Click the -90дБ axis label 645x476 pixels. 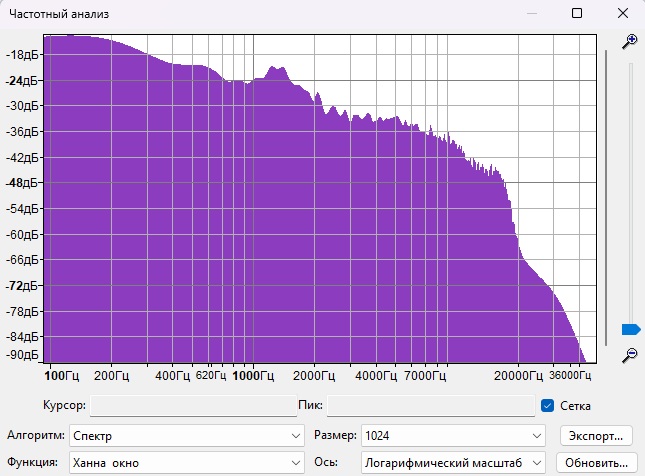[x=22, y=355]
